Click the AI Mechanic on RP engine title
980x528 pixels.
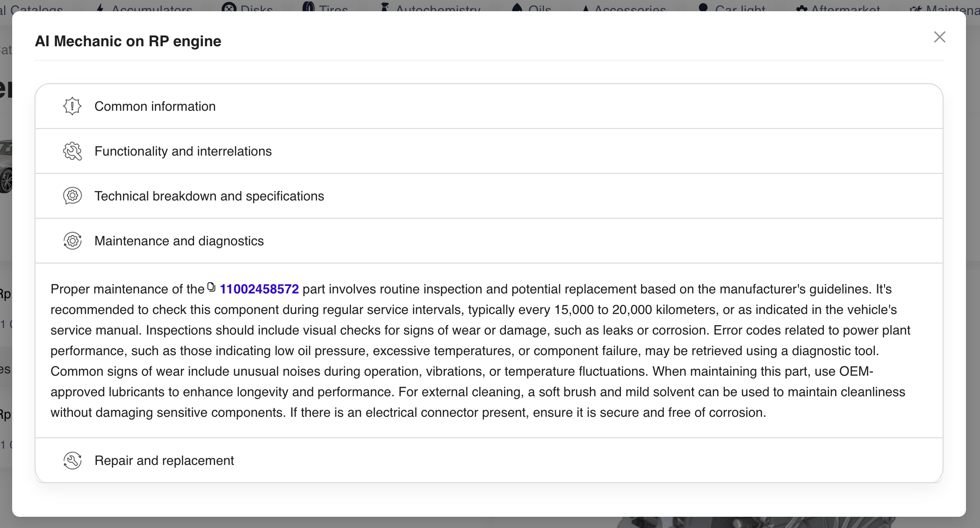pyautogui.click(x=128, y=41)
